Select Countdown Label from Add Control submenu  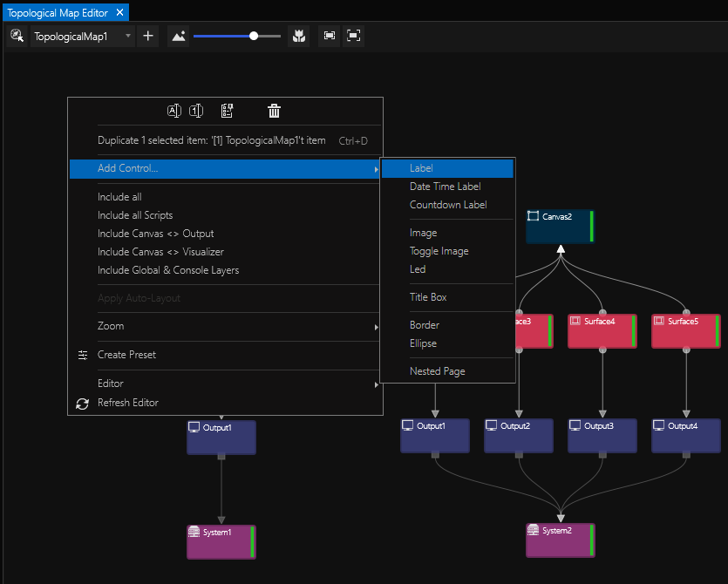[448, 205]
